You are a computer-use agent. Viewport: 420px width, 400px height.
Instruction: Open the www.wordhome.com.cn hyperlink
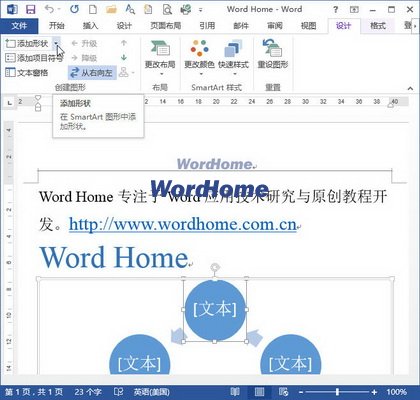[x=183, y=225]
